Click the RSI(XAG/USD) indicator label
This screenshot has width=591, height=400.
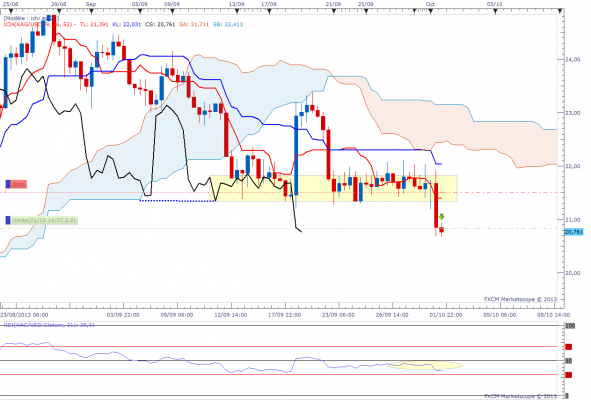click(x=49, y=325)
